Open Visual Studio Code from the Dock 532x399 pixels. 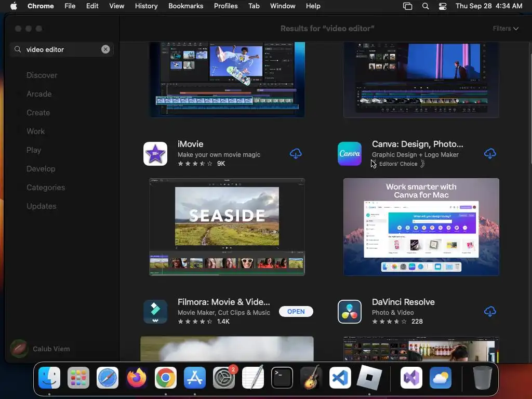click(340, 378)
